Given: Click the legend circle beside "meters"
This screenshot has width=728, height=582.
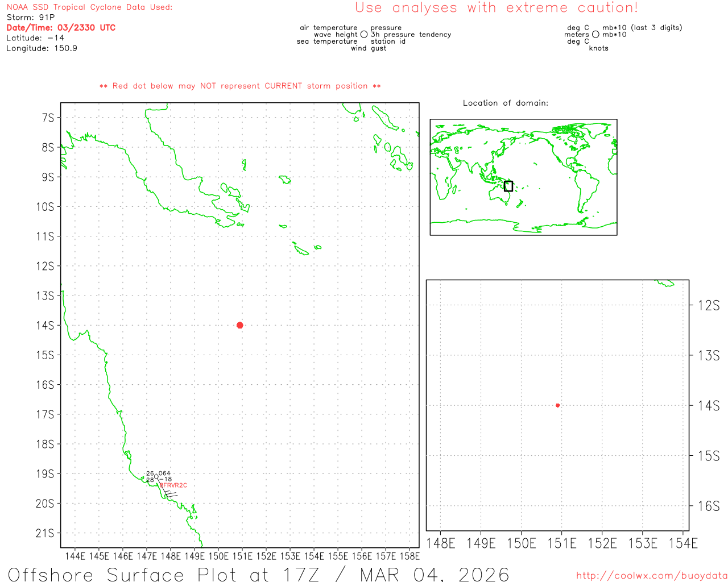Looking at the screenshot, I should (595, 35).
